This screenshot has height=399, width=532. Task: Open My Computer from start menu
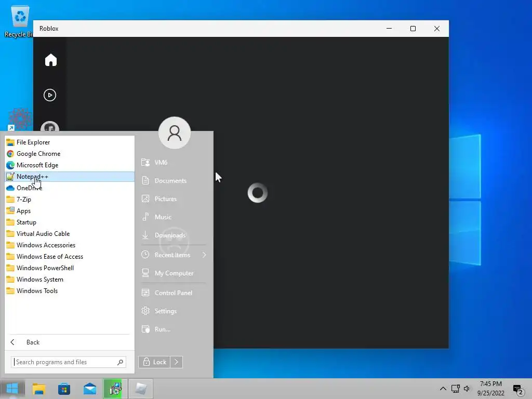pos(174,273)
